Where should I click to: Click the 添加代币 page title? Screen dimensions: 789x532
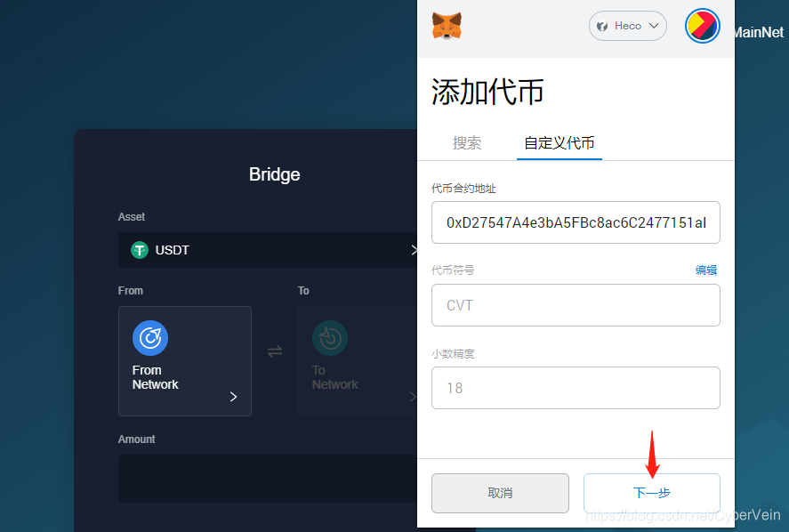487,93
